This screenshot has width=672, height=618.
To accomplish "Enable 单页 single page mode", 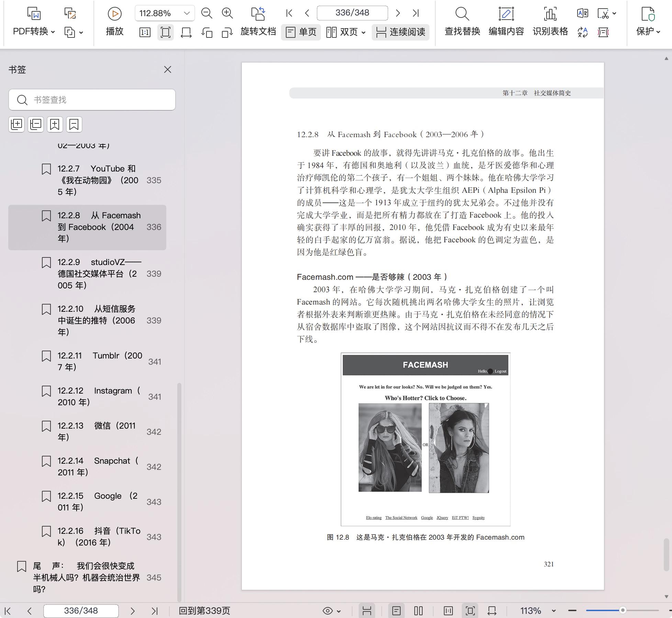I will click(x=301, y=32).
